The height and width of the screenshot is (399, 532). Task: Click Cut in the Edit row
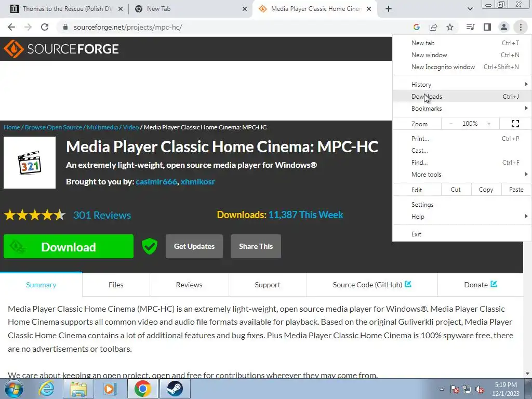click(456, 190)
